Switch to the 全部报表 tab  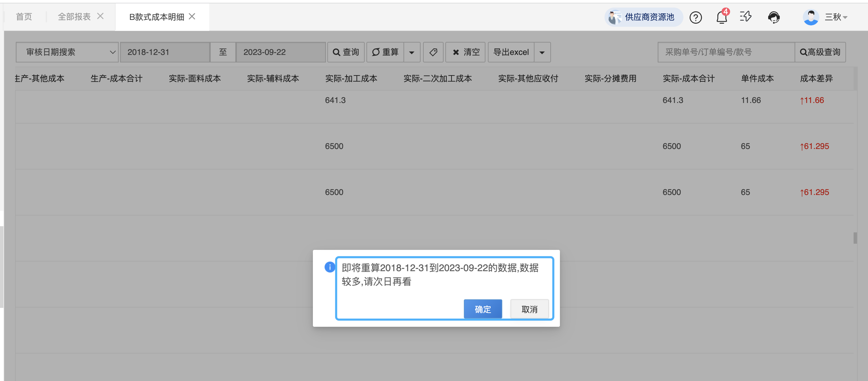(74, 17)
